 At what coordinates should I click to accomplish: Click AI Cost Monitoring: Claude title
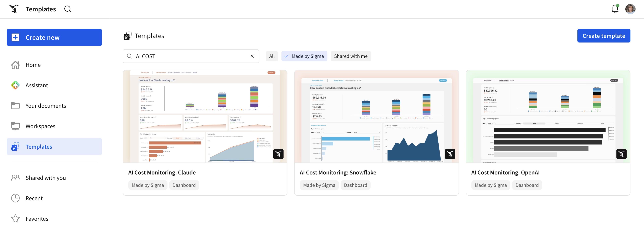tap(162, 172)
